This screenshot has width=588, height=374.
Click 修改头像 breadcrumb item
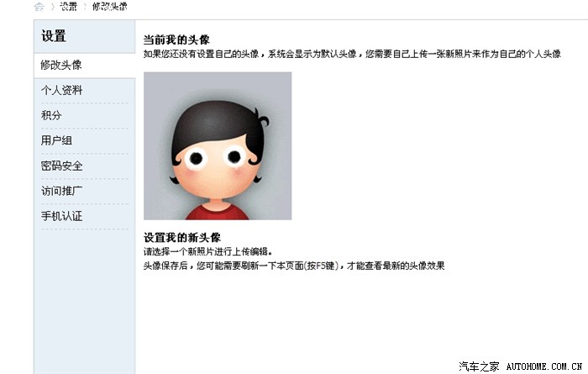pos(109,7)
